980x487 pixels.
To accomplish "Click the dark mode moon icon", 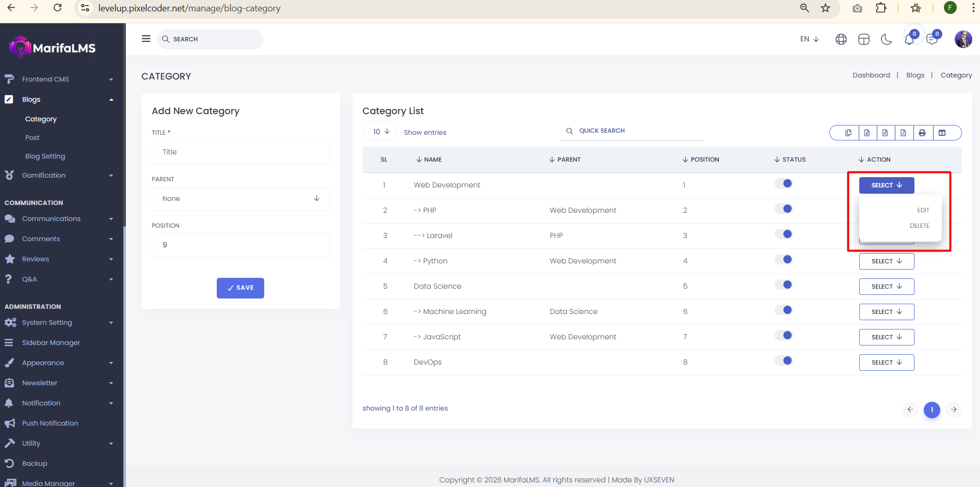I will (x=886, y=39).
